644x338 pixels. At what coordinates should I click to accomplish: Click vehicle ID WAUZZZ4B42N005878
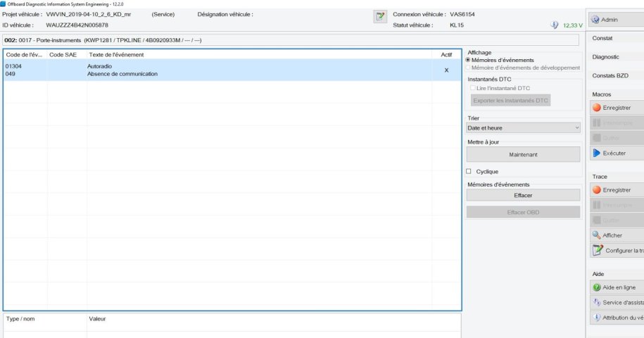pos(77,25)
